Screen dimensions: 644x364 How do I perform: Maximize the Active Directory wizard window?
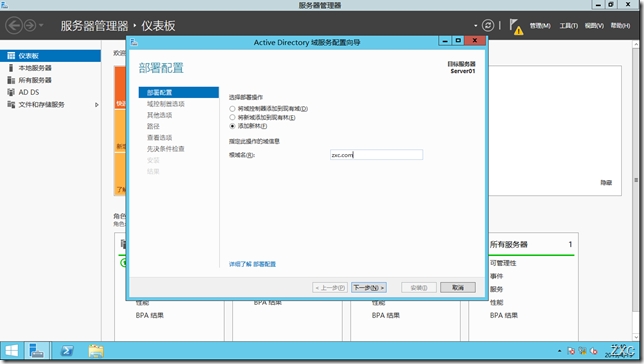coord(458,40)
